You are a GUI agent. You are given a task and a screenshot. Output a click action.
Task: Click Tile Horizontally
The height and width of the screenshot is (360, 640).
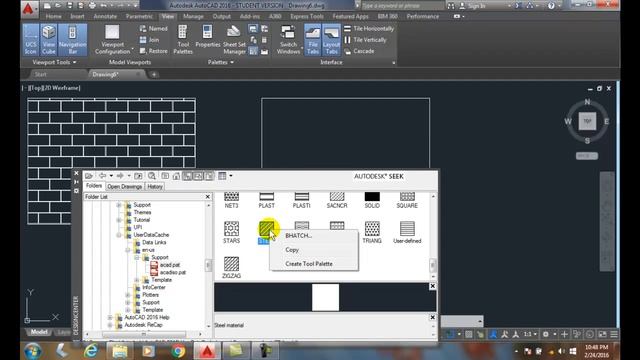[369, 29]
